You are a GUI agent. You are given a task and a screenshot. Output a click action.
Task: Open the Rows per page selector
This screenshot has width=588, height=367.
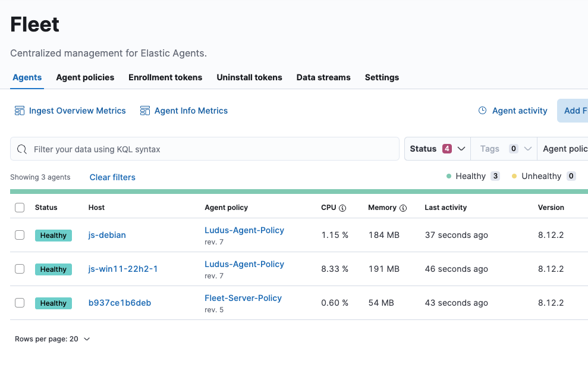tap(52, 339)
